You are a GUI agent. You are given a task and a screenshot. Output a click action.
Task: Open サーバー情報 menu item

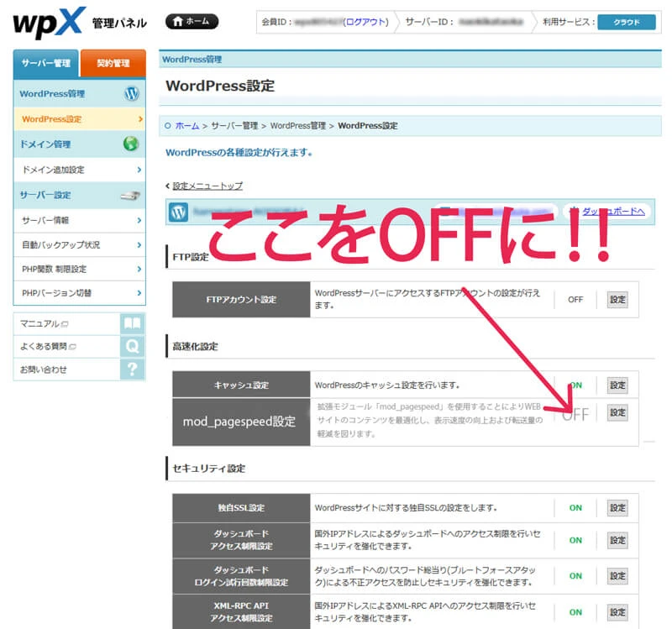(80, 220)
